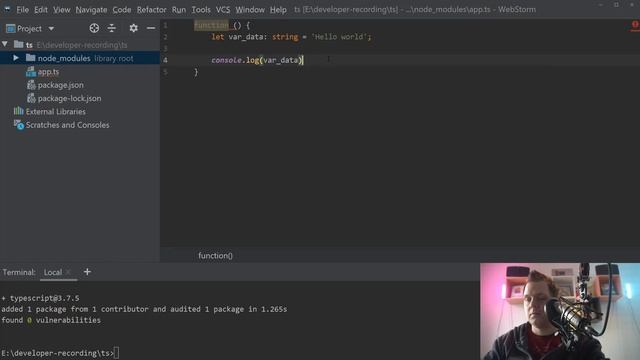
Task: Click the Locate/Scroll from Source target icon
Action: pyautogui.click(x=94, y=28)
